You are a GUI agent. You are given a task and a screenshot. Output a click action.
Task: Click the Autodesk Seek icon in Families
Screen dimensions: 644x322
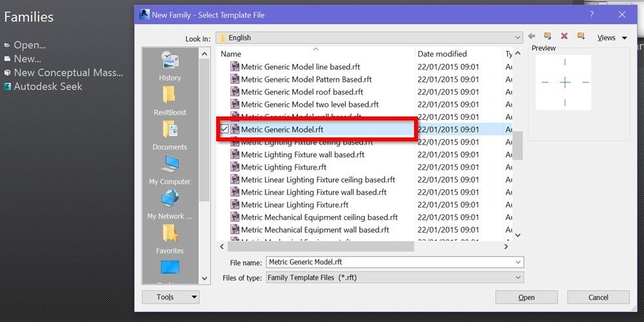tap(7, 86)
